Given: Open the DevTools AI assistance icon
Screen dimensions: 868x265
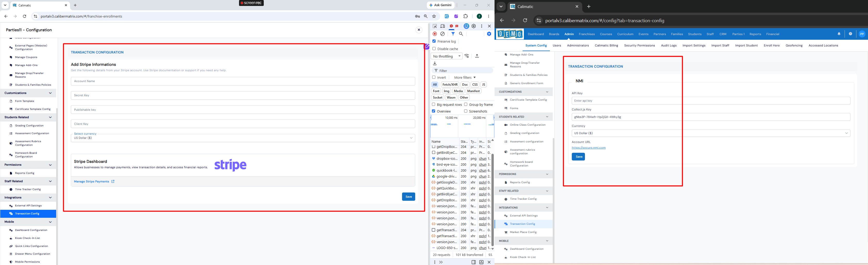Looking at the screenshot, I should [466, 26].
